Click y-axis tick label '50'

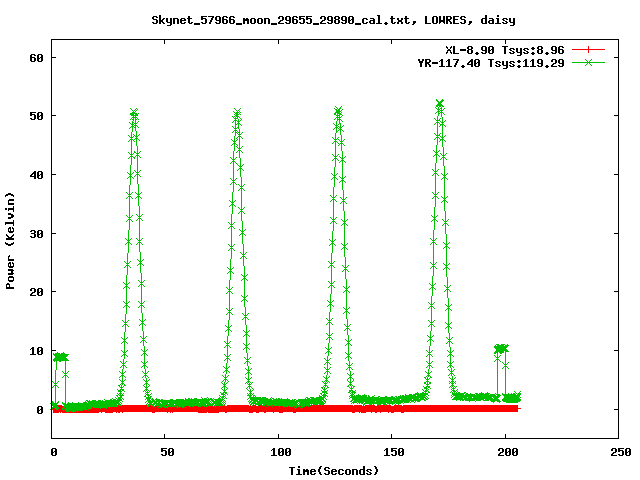click(36, 116)
